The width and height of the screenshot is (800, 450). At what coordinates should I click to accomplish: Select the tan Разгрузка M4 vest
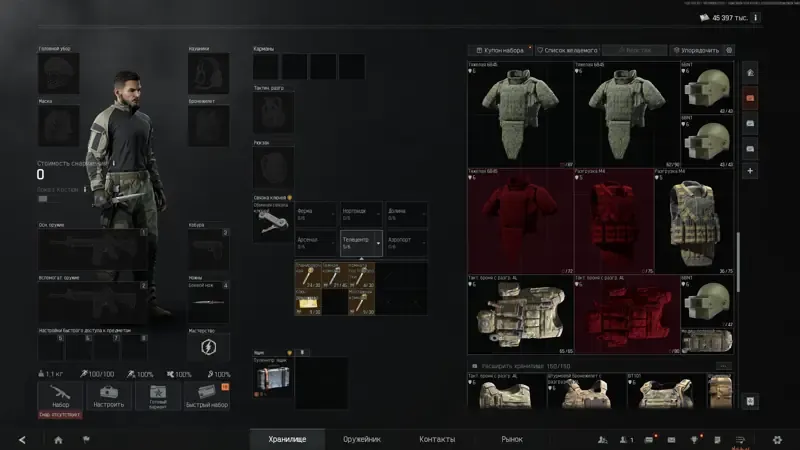click(x=694, y=221)
